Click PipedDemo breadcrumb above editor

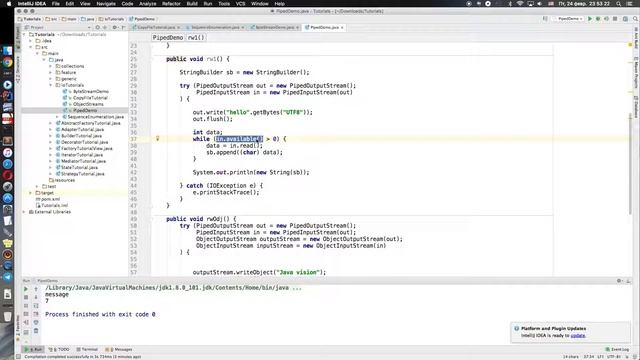[168, 38]
